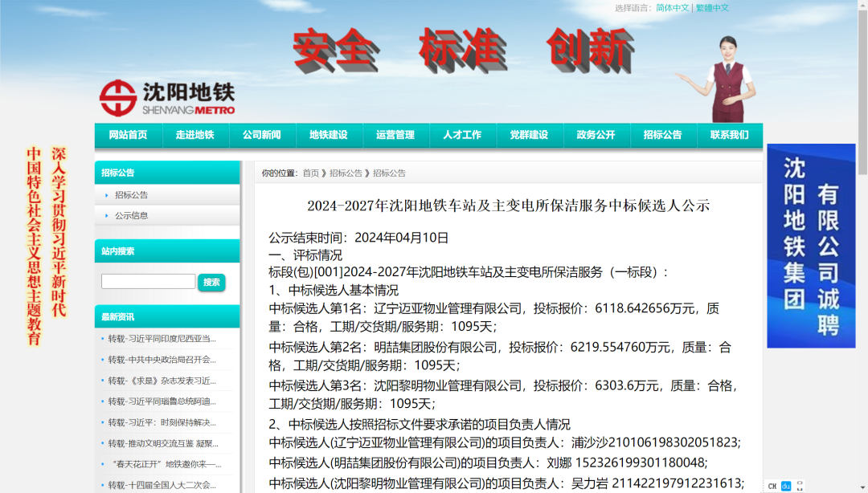This screenshot has width=868, height=493.
Task: Click the 安全 标准 创新 header slogan
Action: [x=464, y=51]
